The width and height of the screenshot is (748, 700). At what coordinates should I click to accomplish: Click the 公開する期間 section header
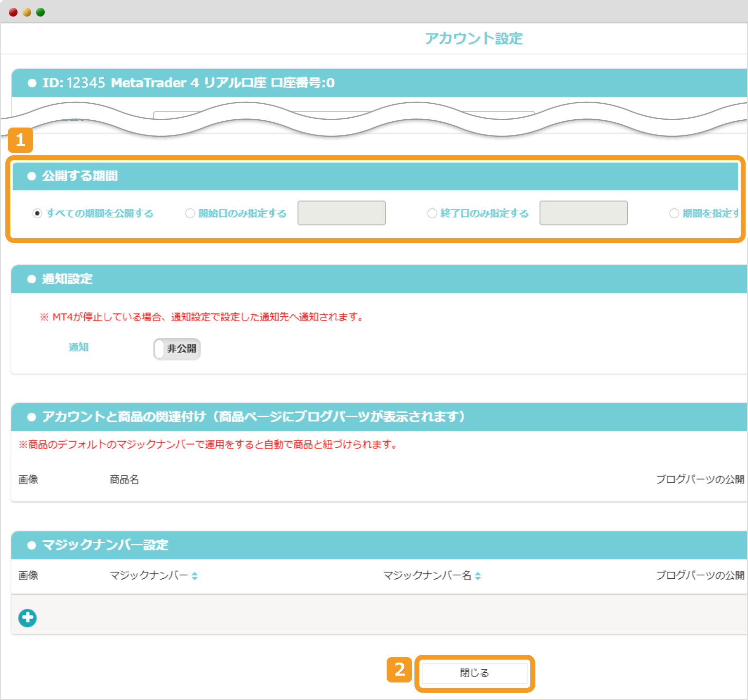[x=82, y=176]
